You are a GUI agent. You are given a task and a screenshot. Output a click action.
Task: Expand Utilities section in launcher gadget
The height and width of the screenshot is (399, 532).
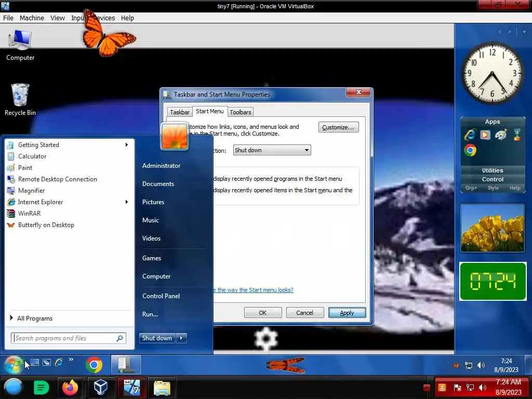493,170
